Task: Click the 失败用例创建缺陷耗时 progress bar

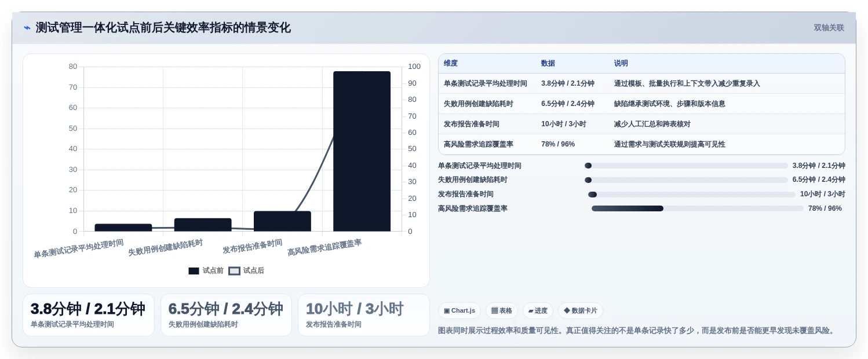Action: point(686,180)
